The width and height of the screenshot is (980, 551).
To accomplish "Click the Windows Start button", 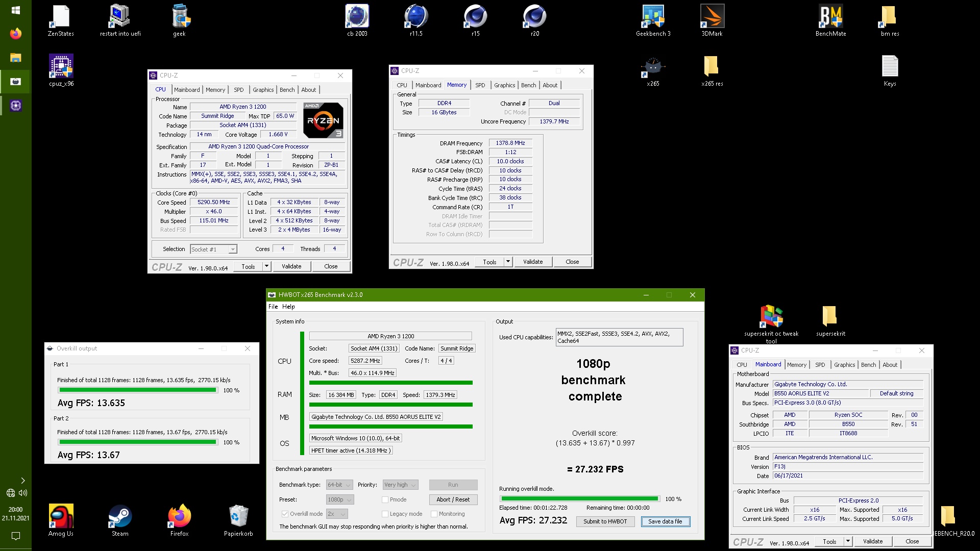I will pos(15,10).
